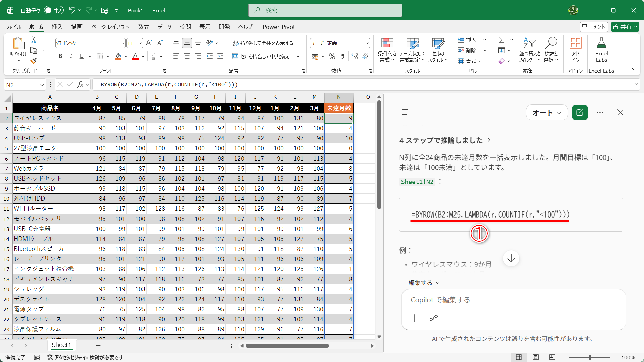Image resolution: width=644 pixels, height=362 pixels.
Task: Click the コメント button
Action: point(594,27)
